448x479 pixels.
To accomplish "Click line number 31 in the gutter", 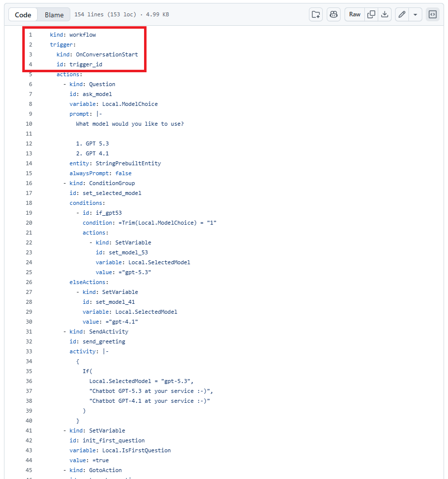I will (29, 332).
